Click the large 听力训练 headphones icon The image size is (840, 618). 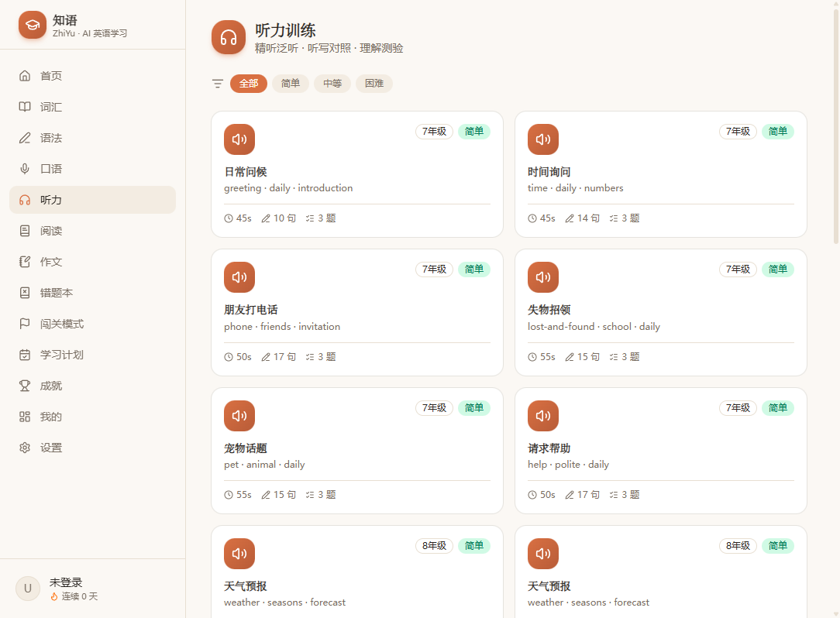click(x=229, y=37)
